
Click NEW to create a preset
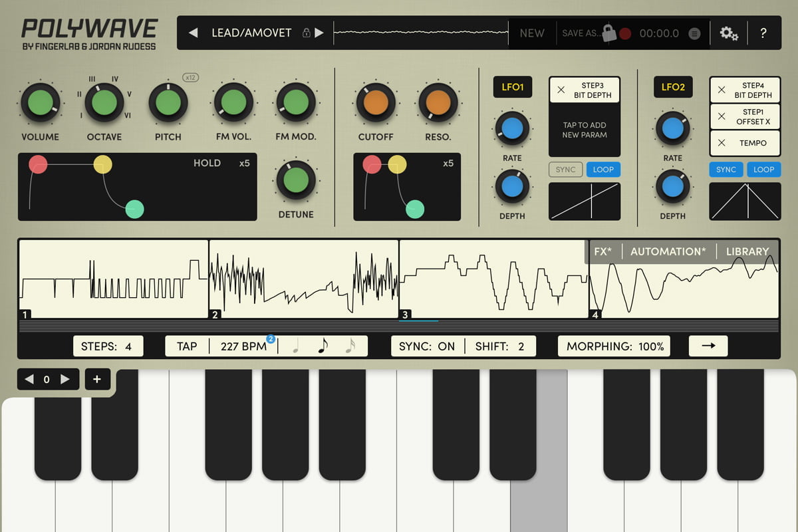pyautogui.click(x=532, y=33)
